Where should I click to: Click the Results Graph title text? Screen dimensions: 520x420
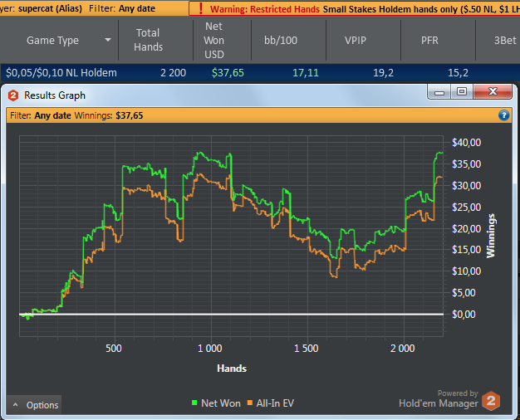tap(55, 95)
